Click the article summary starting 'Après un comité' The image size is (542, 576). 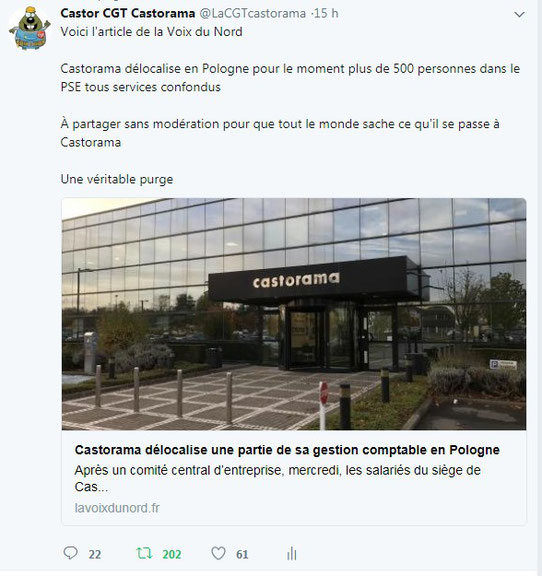[277, 478]
